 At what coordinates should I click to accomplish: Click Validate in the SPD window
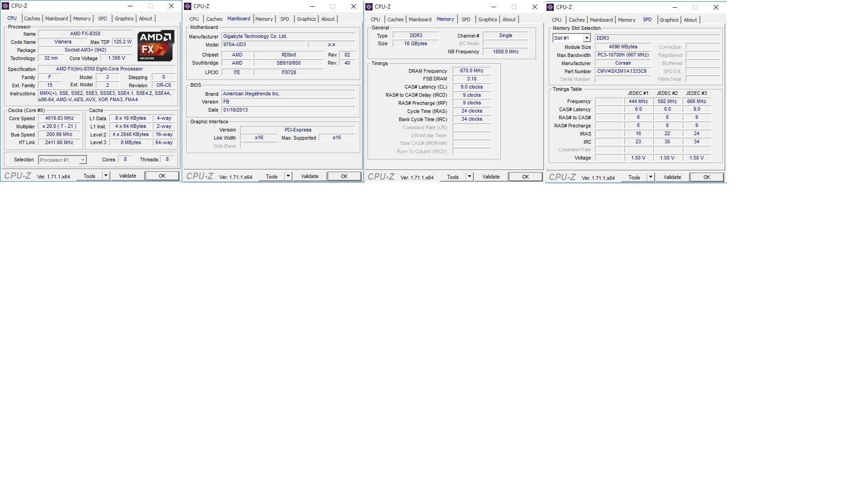(672, 177)
